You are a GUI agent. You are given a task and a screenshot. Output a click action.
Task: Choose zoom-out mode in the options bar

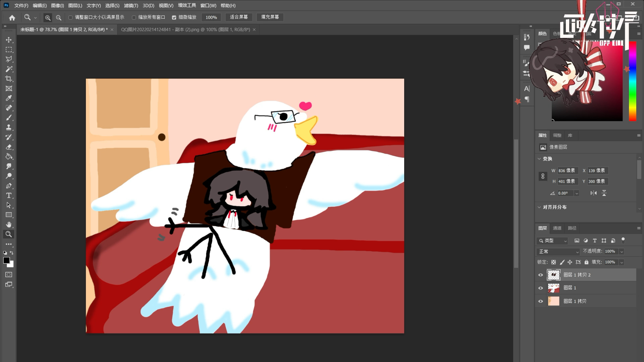point(59,17)
